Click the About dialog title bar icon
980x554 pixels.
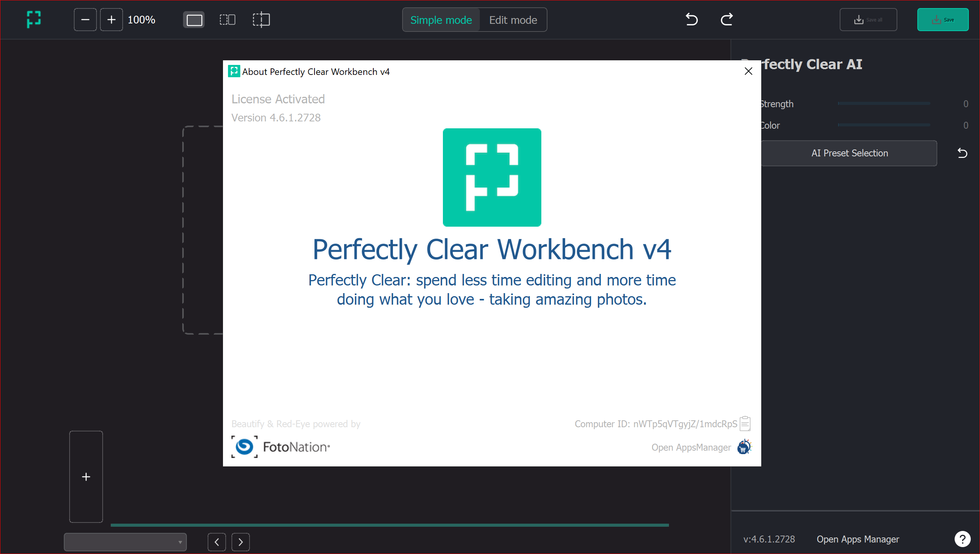point(234,71)
